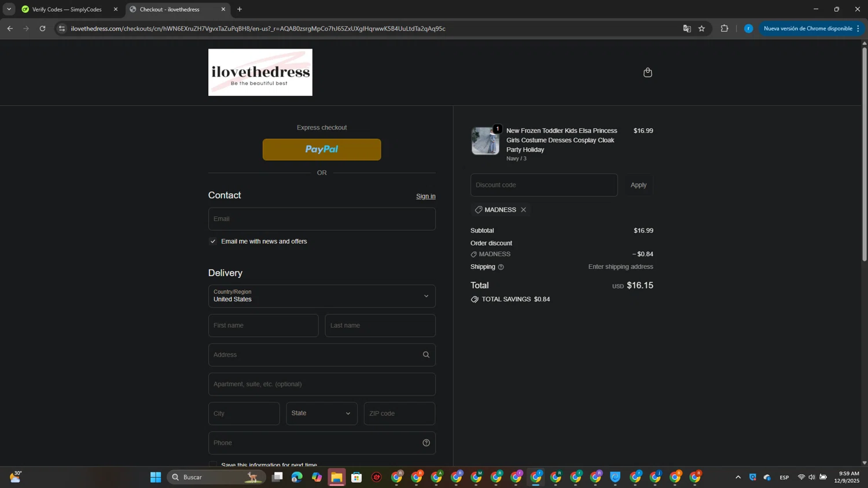
Task: Click the Phone field
Action: coord(322,443)
